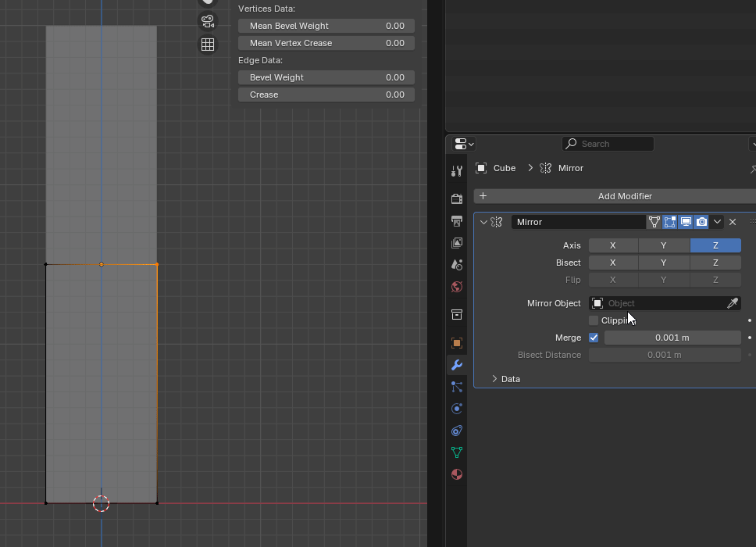Open the Output properties tab
The height and width of the screenshot is (547, 756).
click(x=457, y=221)
